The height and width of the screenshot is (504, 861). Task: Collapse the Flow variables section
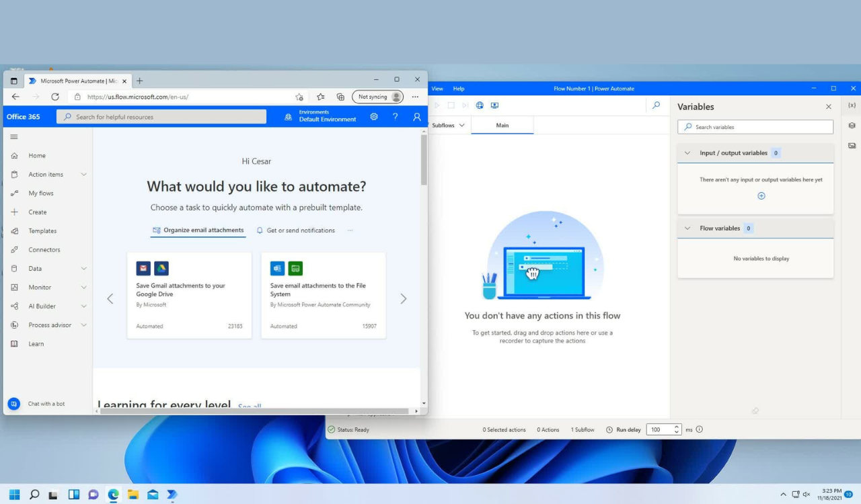click(x=687, y=228)
